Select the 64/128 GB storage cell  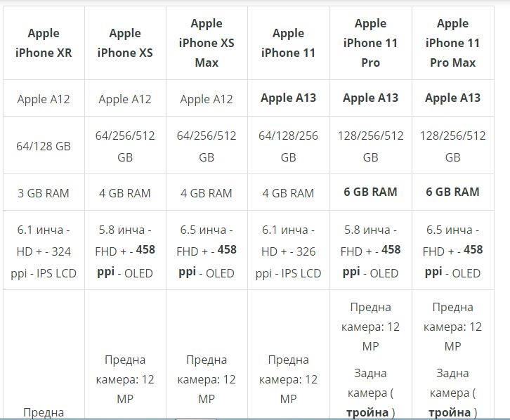tap(44, 146)
